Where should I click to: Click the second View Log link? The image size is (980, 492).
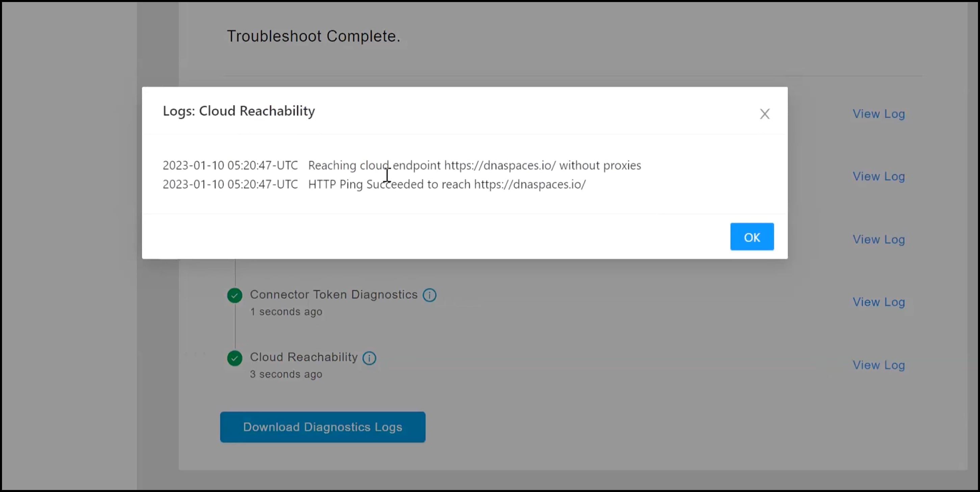(879, 176)
